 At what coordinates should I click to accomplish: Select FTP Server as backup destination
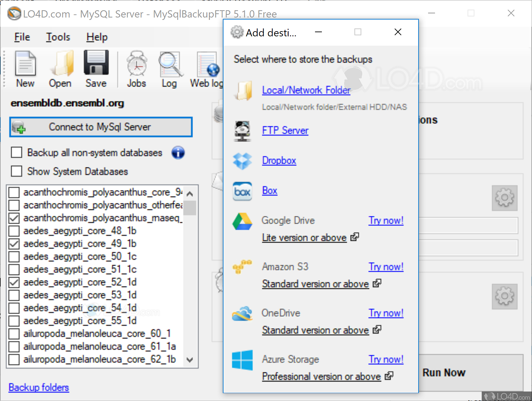click(x=285, y=131)
